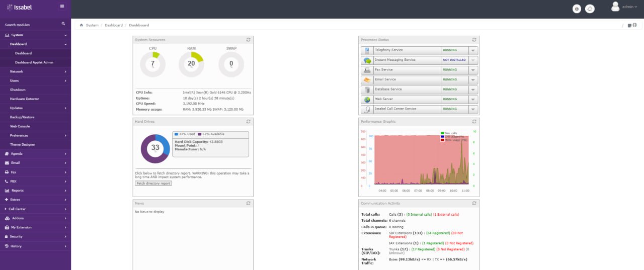Open Dashboard Applet Admin in sidebar
644x270 pixels.
[x=34, y=62]
